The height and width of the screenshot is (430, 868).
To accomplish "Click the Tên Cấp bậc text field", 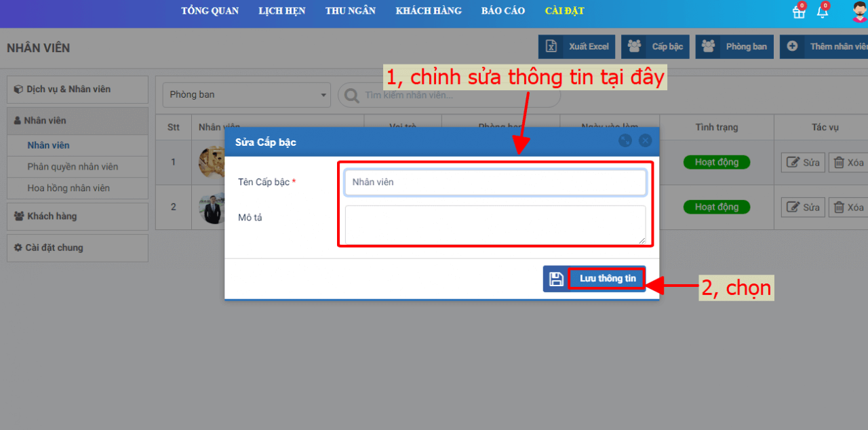I will pos(495,182).
